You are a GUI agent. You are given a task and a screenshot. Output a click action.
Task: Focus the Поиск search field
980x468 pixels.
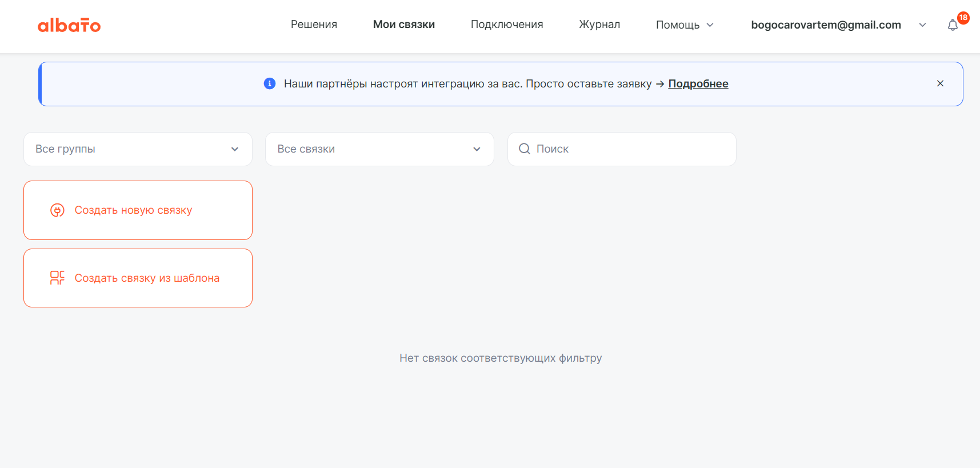[x=622, y=149]
